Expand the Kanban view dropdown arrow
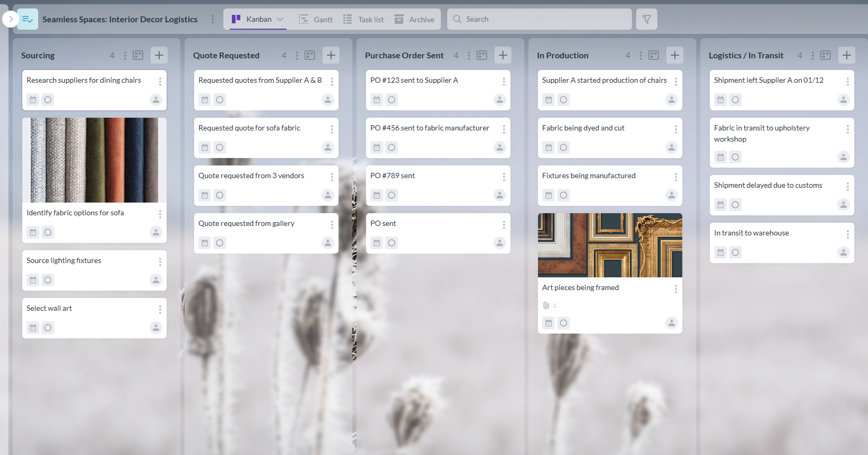Viewport: 868px width, 455px height. [x=280, y=19]
